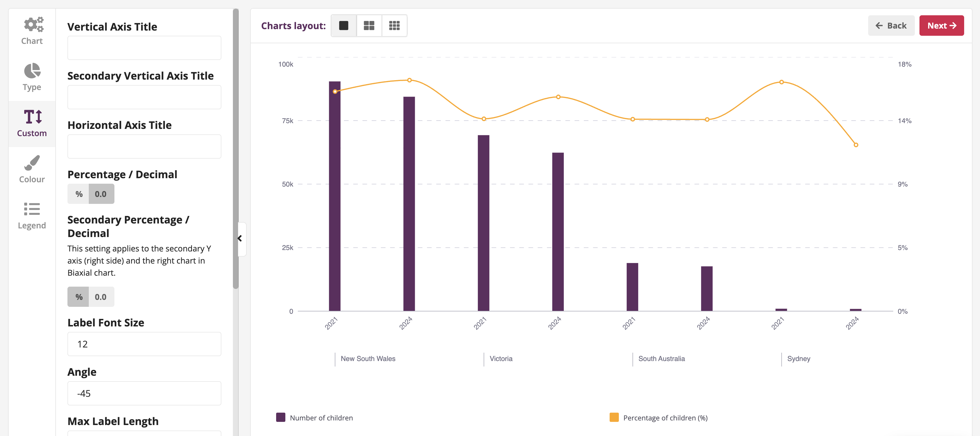The height and width of the screenshot is (436, 980).
Task: Click the orange line point above Sydney 2021
Action: 781,82
